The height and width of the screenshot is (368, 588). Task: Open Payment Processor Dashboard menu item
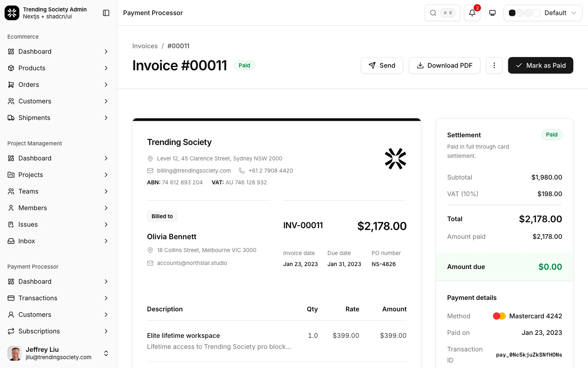[x=59, y=282]
